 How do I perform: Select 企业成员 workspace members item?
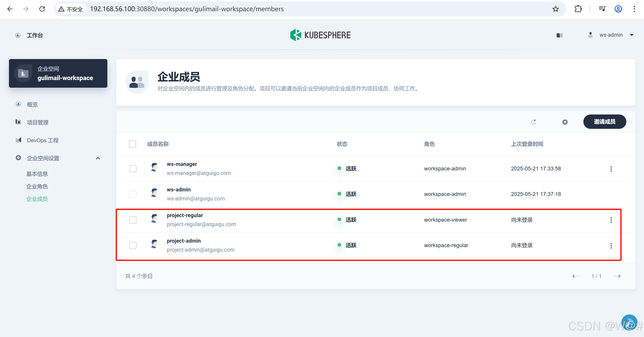click(37, 199)
